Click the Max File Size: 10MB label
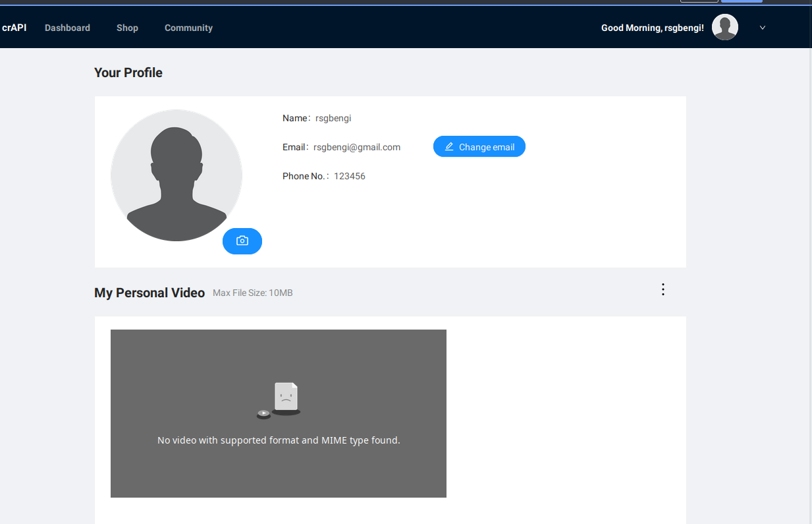Screen dimensions: 812x524 [x=252, y=293]
